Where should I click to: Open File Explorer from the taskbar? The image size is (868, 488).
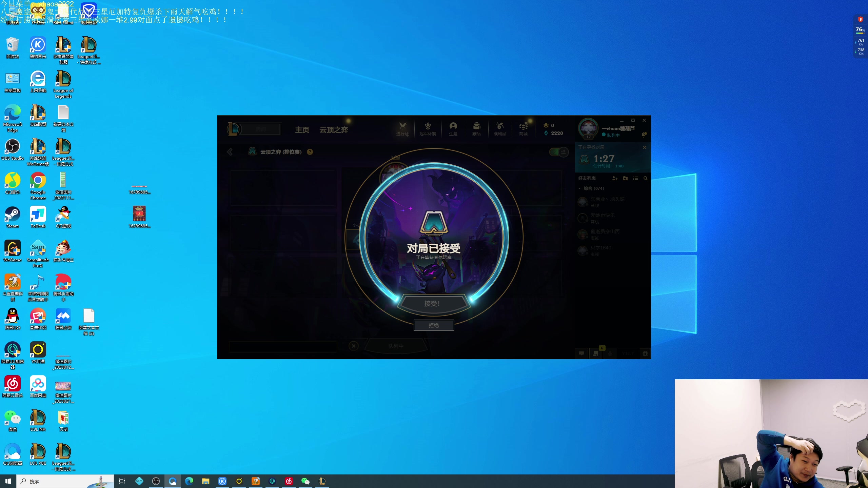tap(206, 481)
